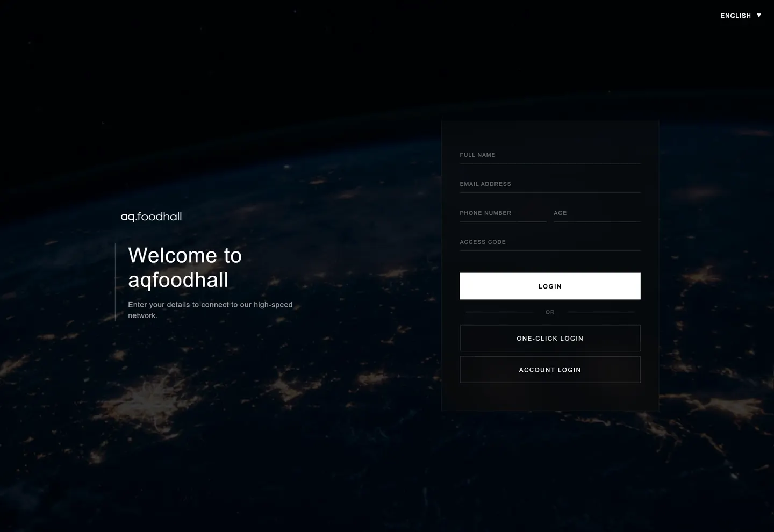Click the 'OR' separator label
The image size is (774, 532).
(550, 312)
